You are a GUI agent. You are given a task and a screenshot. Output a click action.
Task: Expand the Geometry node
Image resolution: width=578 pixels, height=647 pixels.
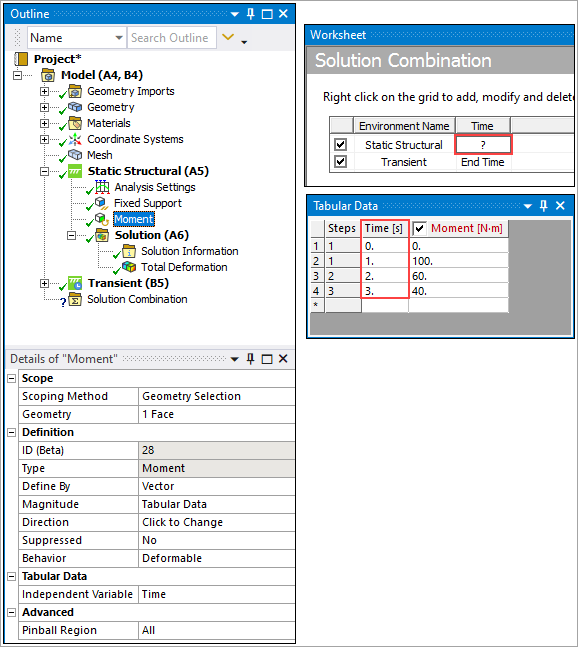point(44,107)
